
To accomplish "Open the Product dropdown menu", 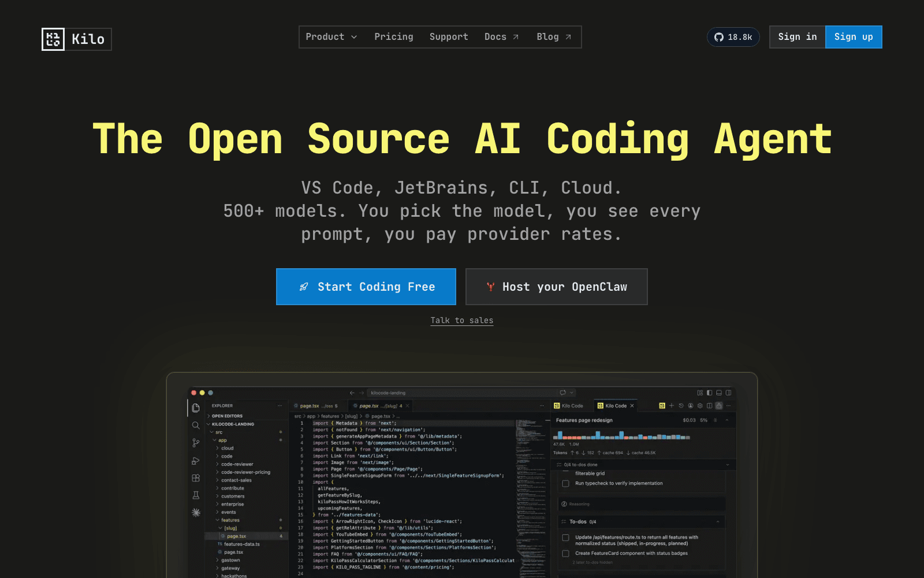I will click(x=331, y=37).
